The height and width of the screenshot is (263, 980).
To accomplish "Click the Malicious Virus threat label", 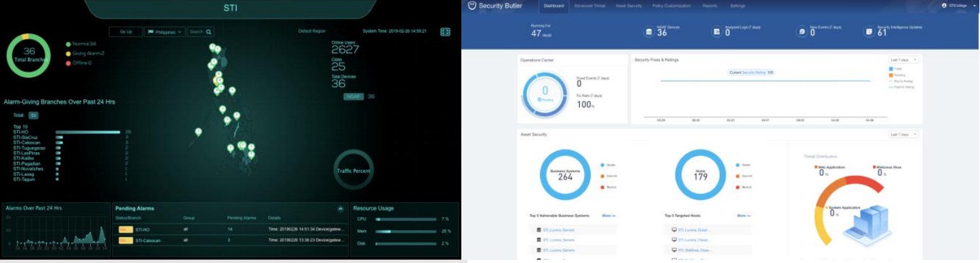I will (887, 167).
